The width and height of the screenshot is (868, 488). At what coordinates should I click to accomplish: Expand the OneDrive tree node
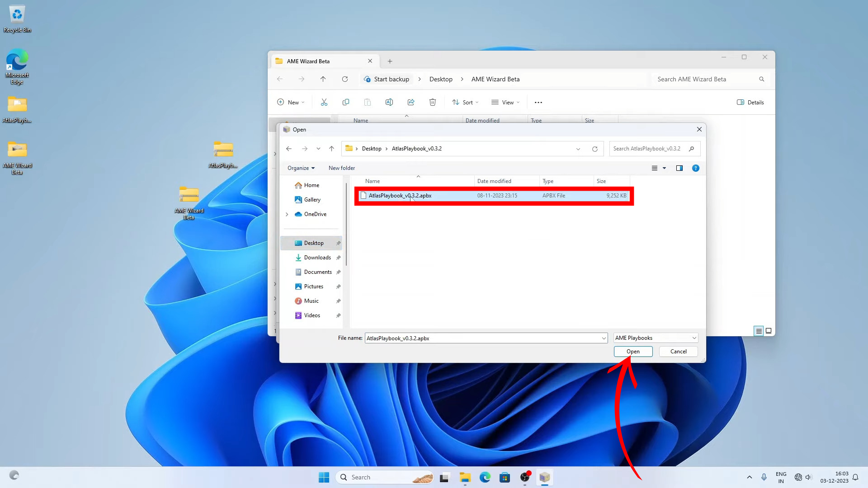[287, 214]
